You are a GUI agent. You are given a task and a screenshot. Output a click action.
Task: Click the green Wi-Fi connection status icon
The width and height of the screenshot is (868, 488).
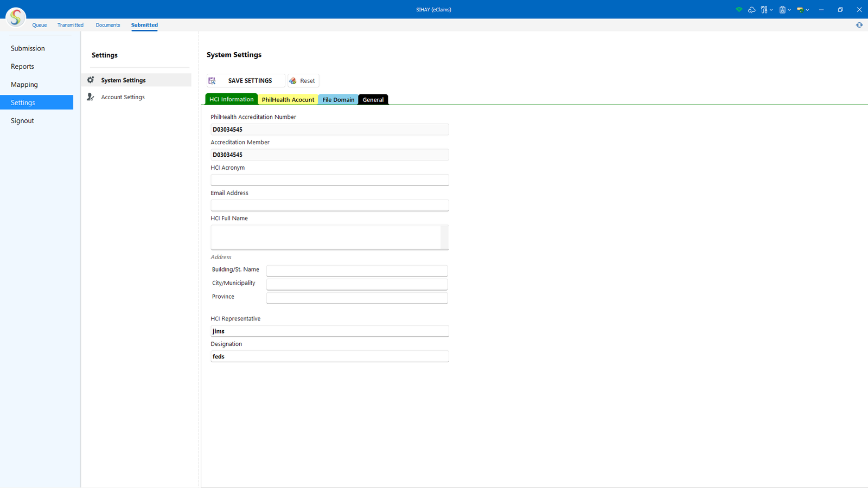point(739,10)
